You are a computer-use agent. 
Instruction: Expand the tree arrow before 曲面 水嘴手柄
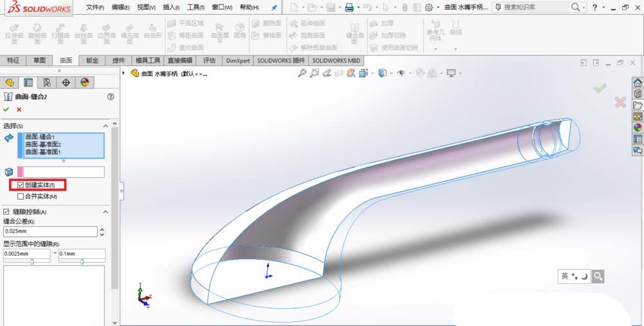point(124,73)
